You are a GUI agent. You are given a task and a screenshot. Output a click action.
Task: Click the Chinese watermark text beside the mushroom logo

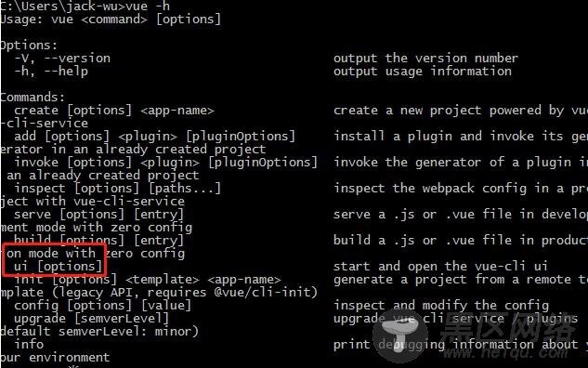[x=508, y=333]
